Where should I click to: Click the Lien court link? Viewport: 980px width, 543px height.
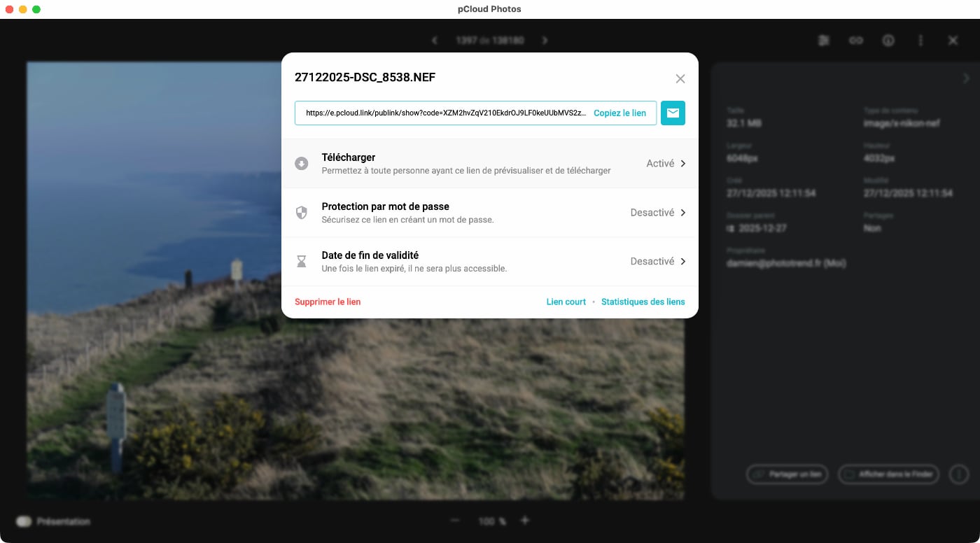coord(566,302)
